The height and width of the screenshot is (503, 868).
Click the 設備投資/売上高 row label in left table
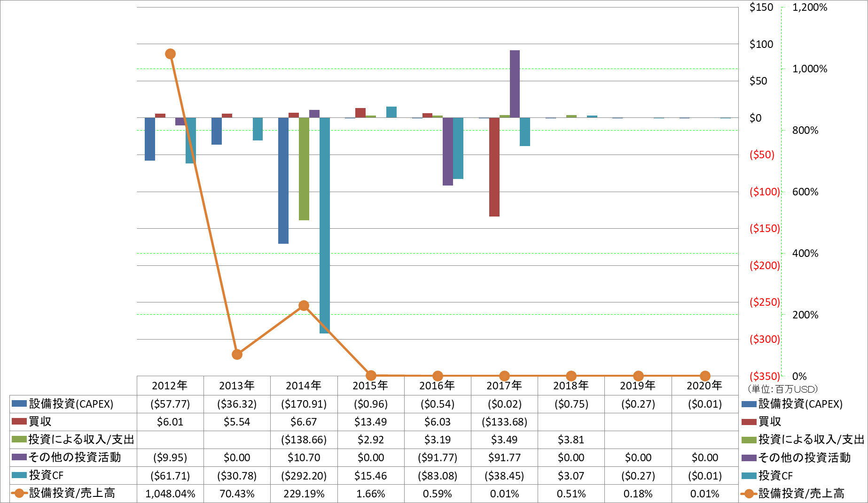click(x=72, y=493)
